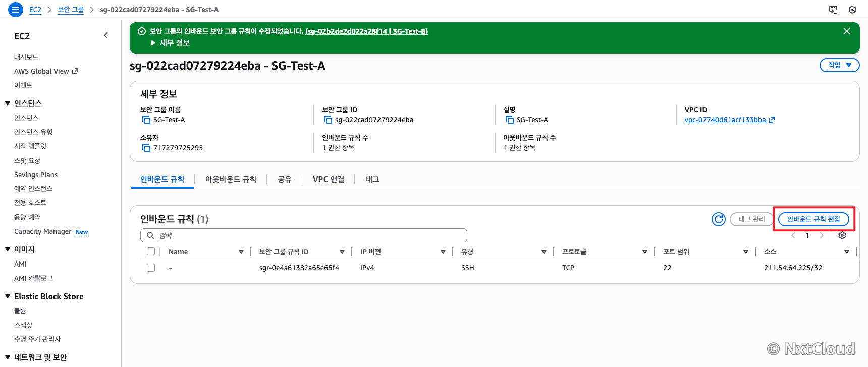Screen dimensions: 868x367
Task: Click the inbound rules 검색 field
Action: pos(304,235)
